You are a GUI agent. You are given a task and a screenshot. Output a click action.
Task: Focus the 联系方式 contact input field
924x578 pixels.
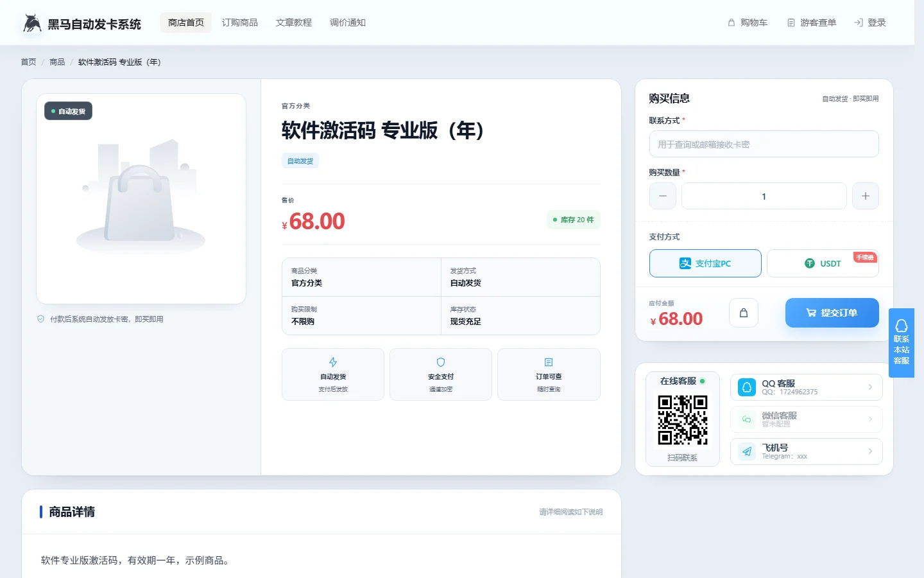click(x=764, y=144)
